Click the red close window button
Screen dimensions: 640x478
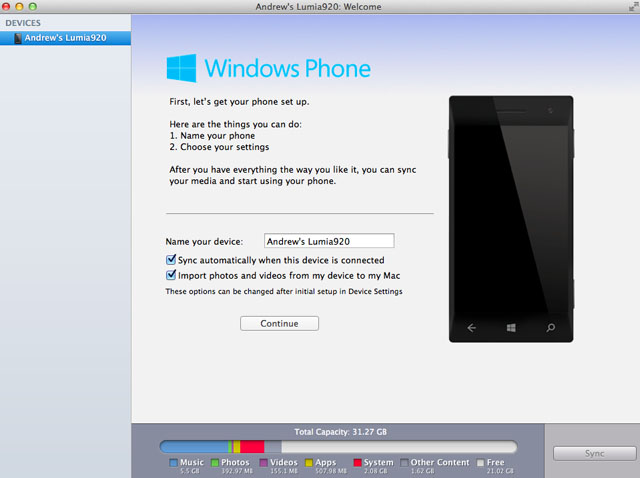point(6,6)
